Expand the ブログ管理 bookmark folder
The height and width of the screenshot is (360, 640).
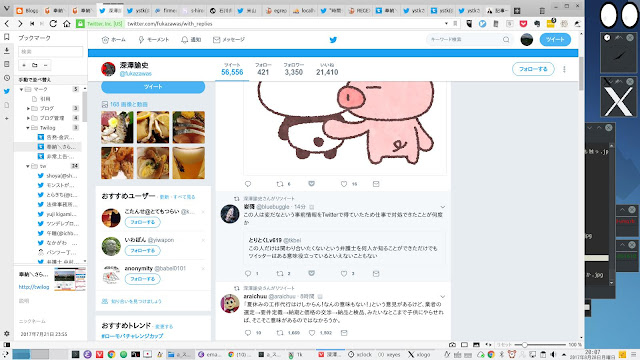[x=28, y=118]
